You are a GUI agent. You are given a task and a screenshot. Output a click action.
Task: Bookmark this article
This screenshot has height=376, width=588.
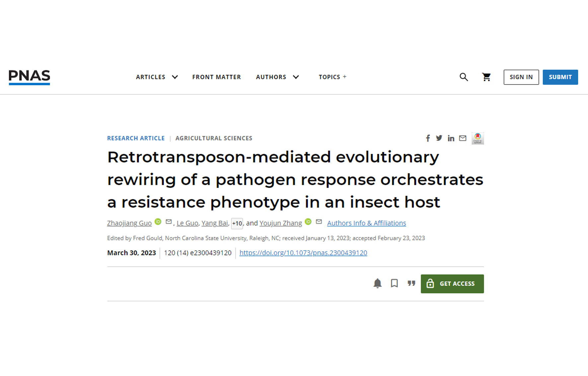(x=394, y=283)
